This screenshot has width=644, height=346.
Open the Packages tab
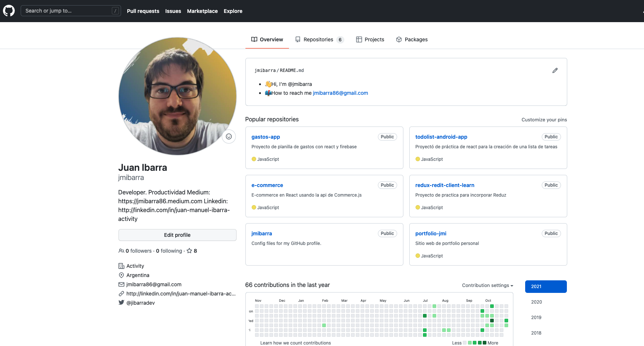412,39
